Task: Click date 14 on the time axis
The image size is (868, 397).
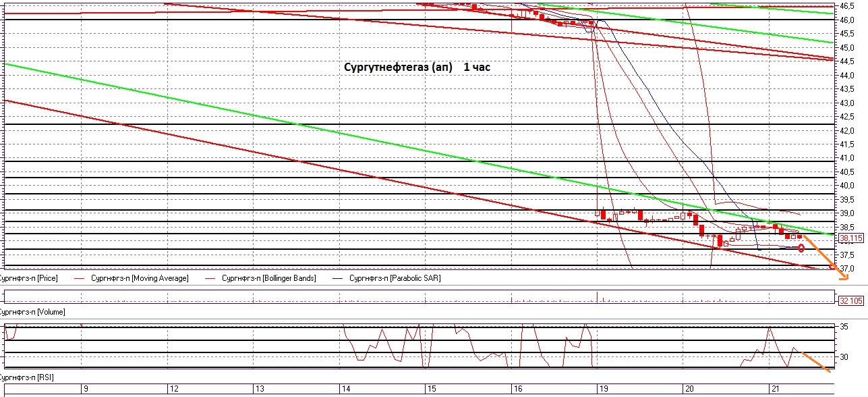Action: click(346, 389)
